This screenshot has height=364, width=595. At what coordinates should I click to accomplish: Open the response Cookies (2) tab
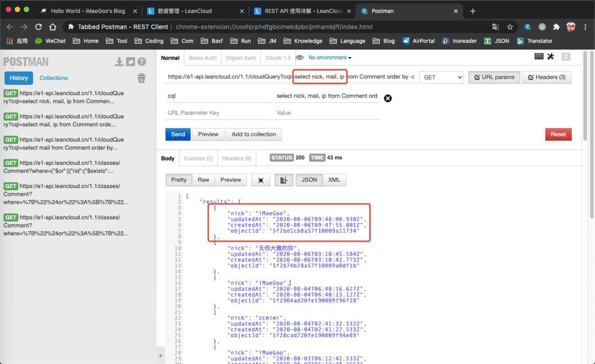(198, 158)
